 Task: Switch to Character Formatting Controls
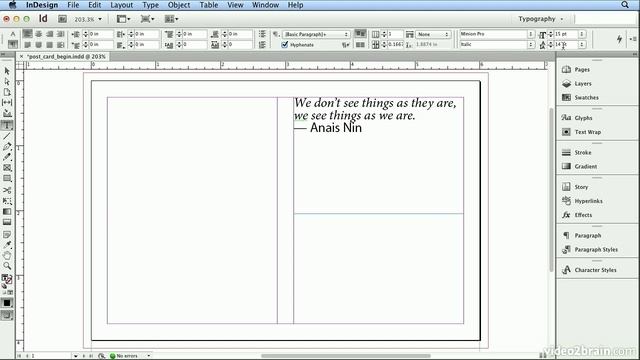pos(13,34)
